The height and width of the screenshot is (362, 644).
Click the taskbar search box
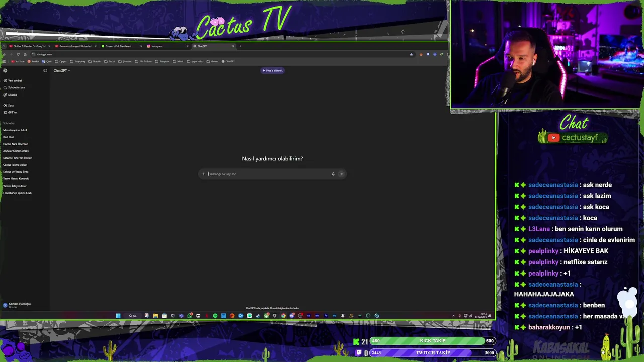pos(133,316)
